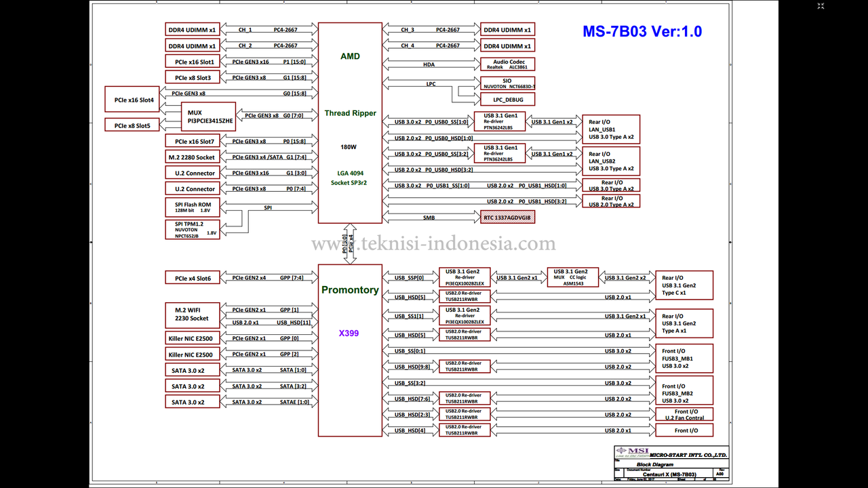868x488 pixels.
Task: Select the 'PCIe x16 Slot4' block
Action: [132, 100]
